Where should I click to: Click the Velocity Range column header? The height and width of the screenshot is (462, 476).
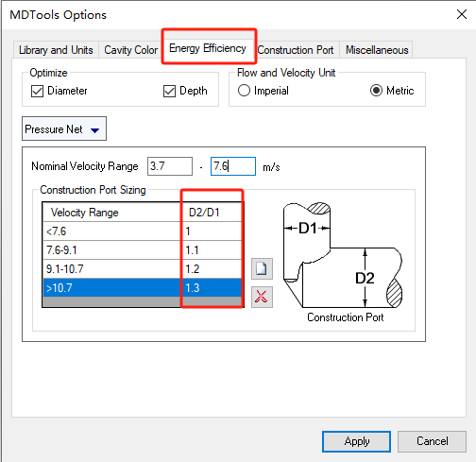111,213
